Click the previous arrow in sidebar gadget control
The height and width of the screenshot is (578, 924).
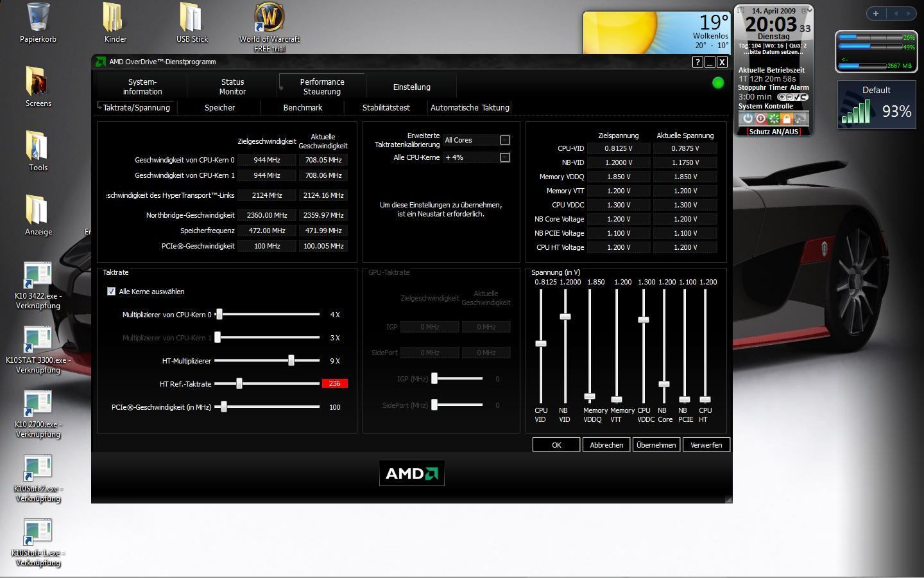896,13
